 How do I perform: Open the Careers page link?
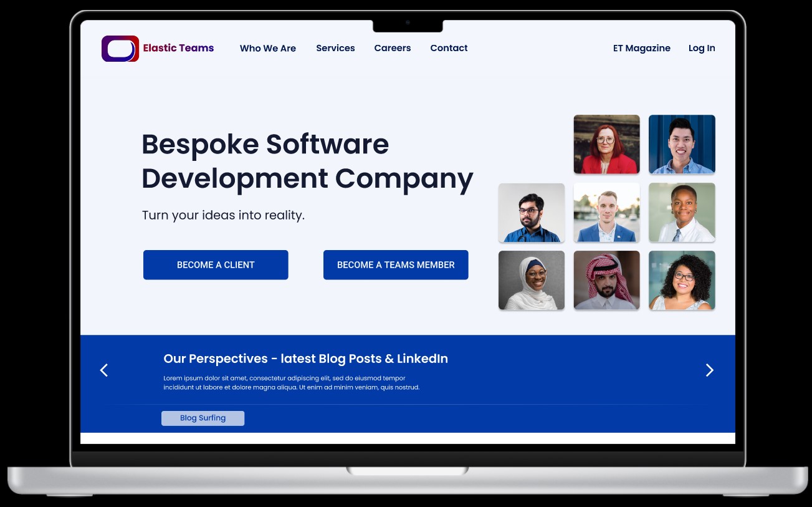coord(393,48)
